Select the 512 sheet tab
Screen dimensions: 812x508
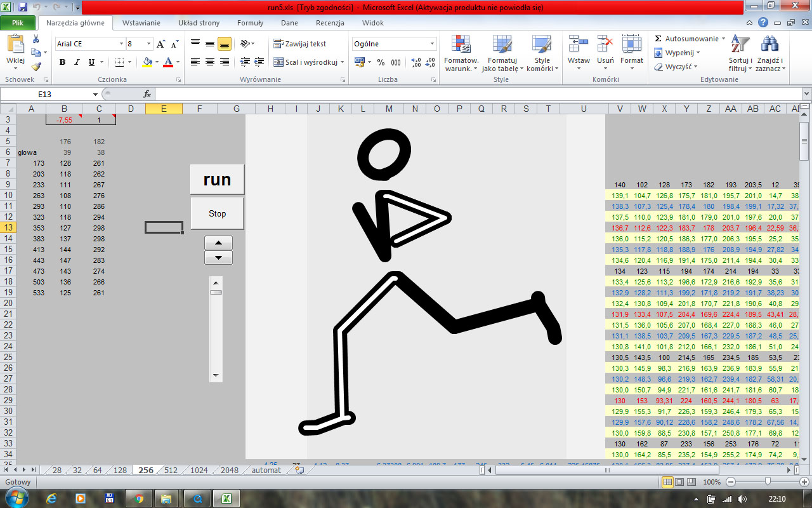pyautogui.click(x=171, y=471)
